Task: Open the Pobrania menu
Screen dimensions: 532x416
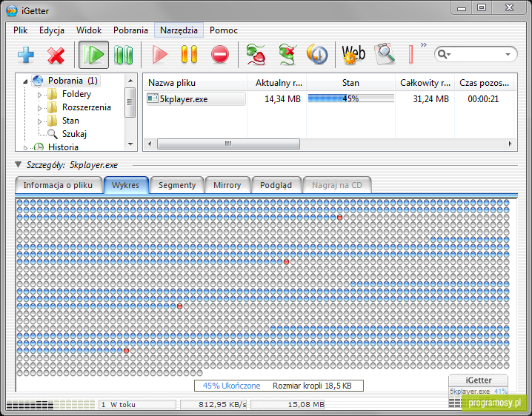Action: pyautogui.click(x=130, y=30)
